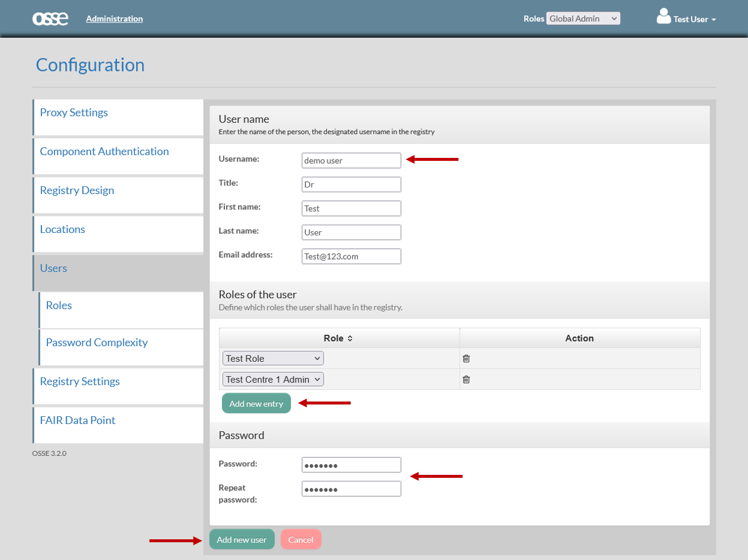Focus the Last name field
This screenshot has height=560, width=748.
point(352,232)
